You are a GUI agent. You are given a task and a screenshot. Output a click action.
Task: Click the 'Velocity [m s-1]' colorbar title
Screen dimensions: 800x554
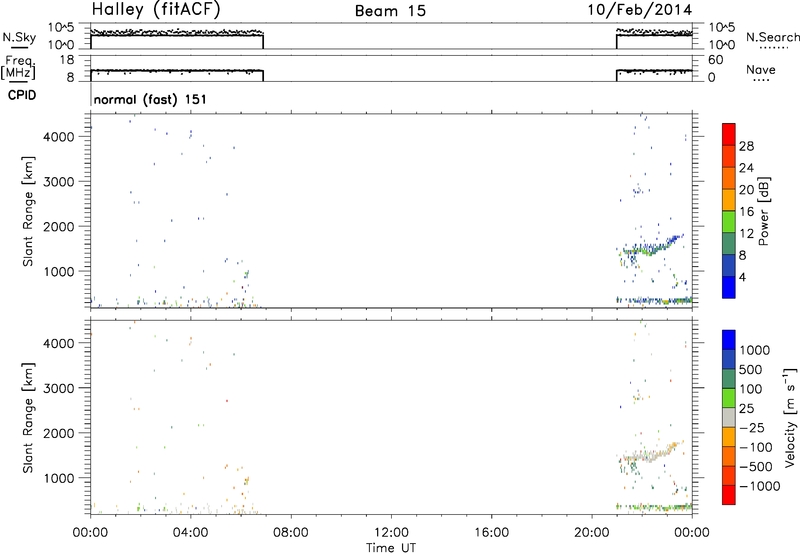[x=790, y=417]
